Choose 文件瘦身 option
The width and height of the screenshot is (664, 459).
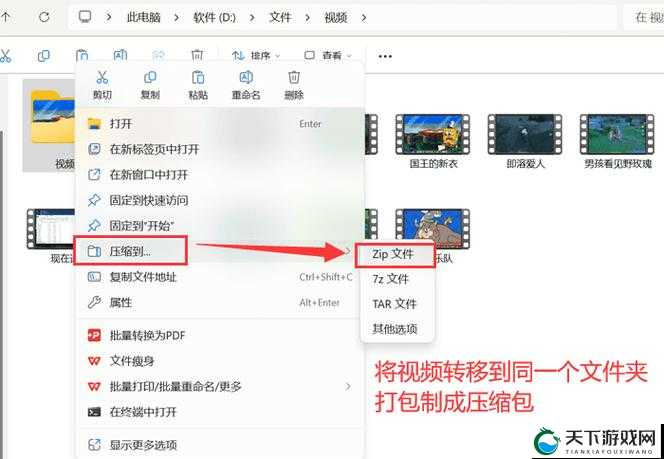(x=219, y=361)
